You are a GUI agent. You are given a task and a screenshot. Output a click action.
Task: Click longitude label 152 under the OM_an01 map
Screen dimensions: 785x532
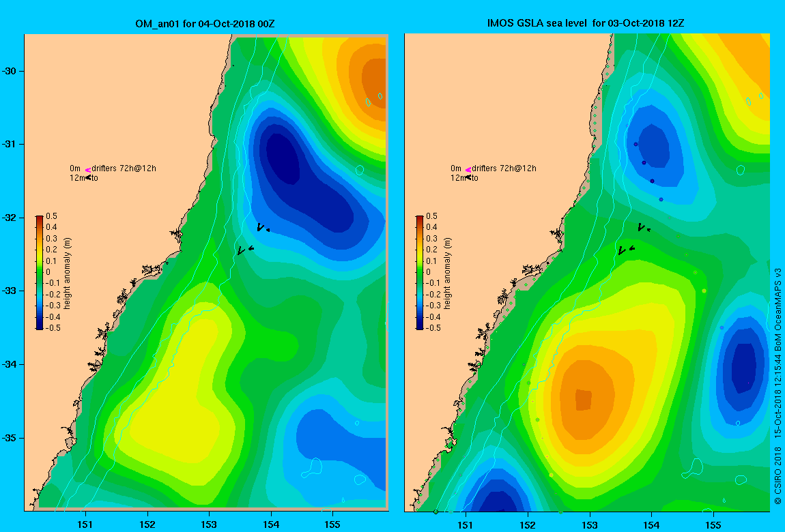tap(147, 524)
